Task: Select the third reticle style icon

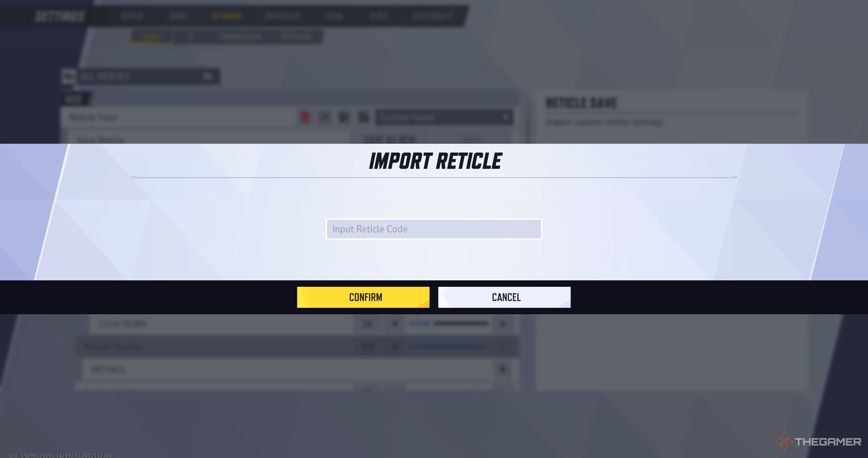Action: tap(344, 118)
